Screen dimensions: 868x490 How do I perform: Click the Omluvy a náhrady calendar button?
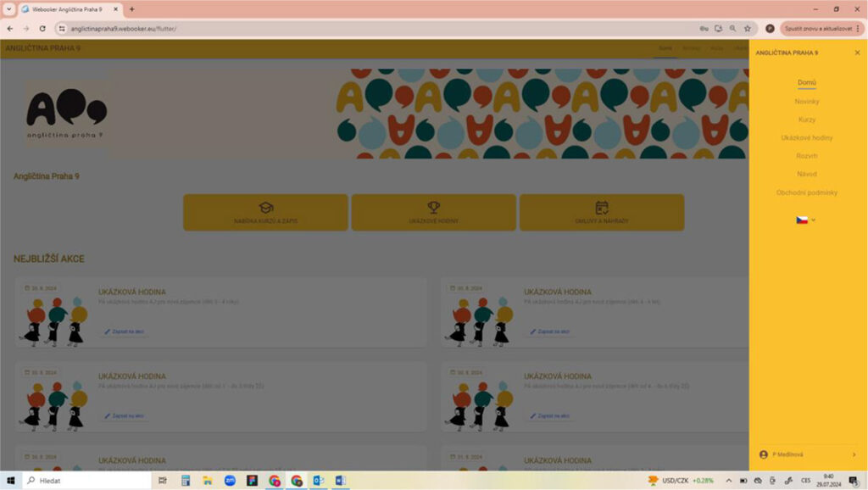pyautogui.click(x=602, y=213)
